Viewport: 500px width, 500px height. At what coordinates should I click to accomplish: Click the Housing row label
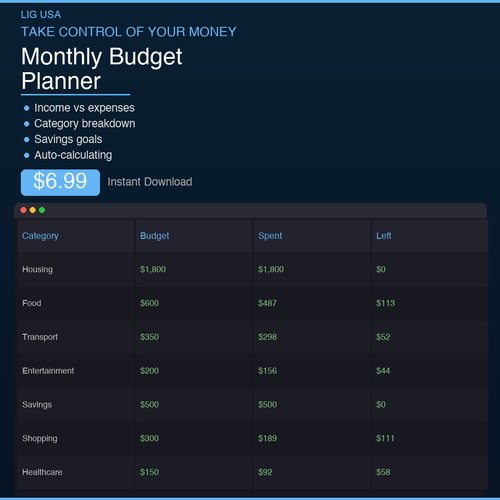(37, 269)
